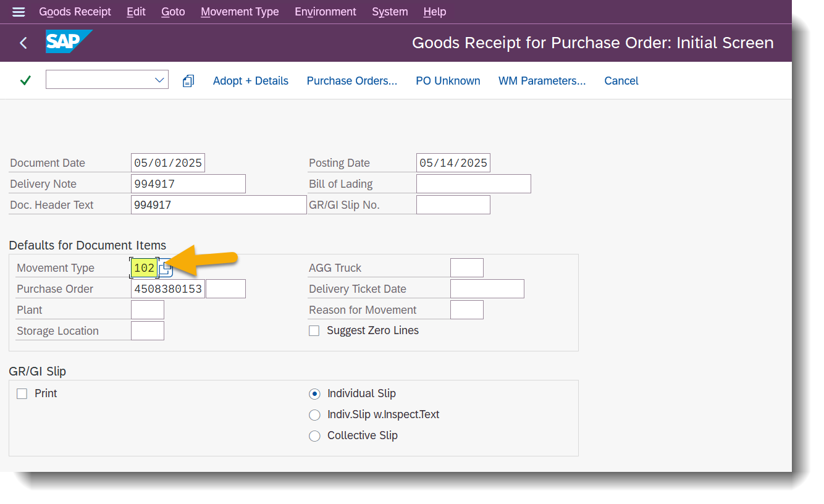Click the Reason for Movement field
The width and height of the screenshot is (824, 504).
pos(467,309)
